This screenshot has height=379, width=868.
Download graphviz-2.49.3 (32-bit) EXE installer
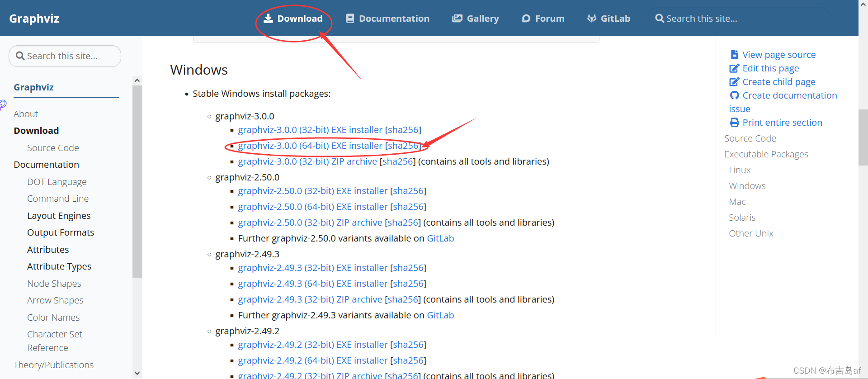[x=313, y=268]
